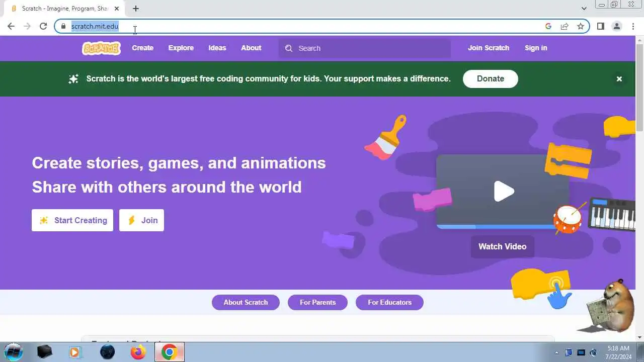The width and height of the screenshot is (644, 362).
Task: Click the Watch Video button
Action: [x=502, y=246]
